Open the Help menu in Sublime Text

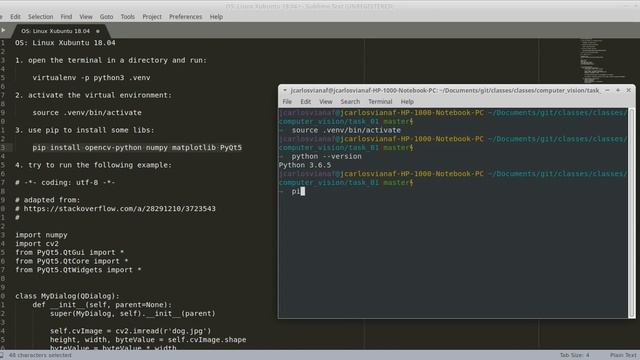(x=216, y=17)
